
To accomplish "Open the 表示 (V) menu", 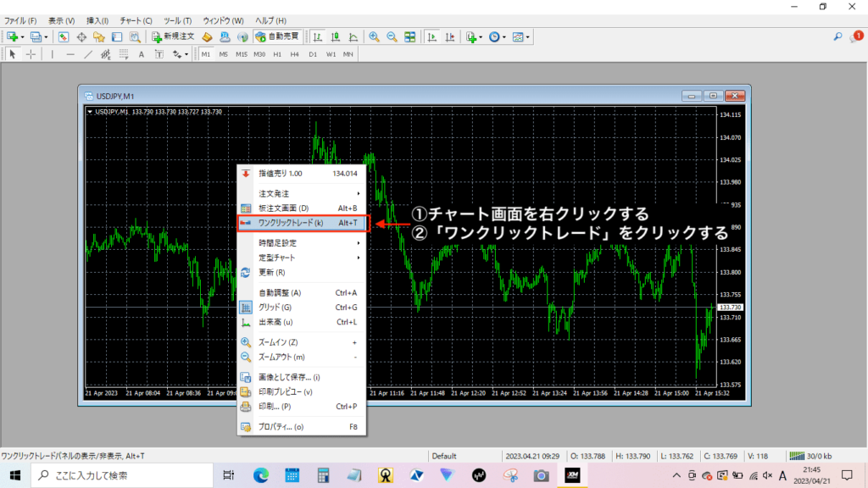I will pos(61,20).
